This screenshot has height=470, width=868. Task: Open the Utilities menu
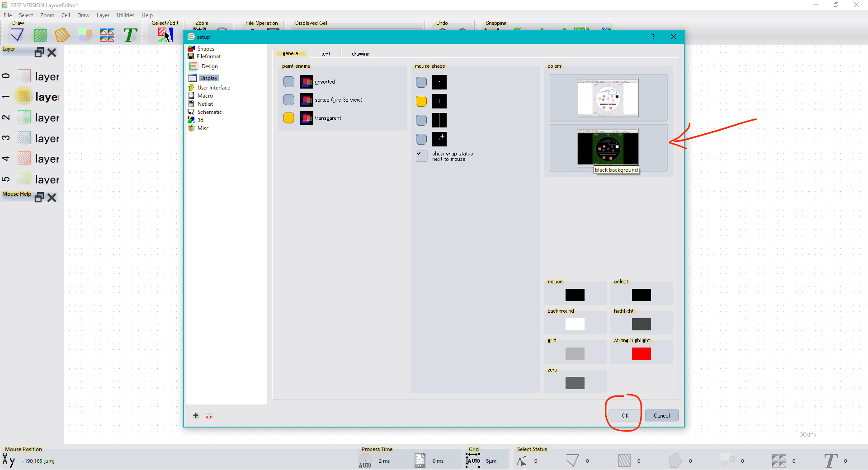tap(125, 15)
